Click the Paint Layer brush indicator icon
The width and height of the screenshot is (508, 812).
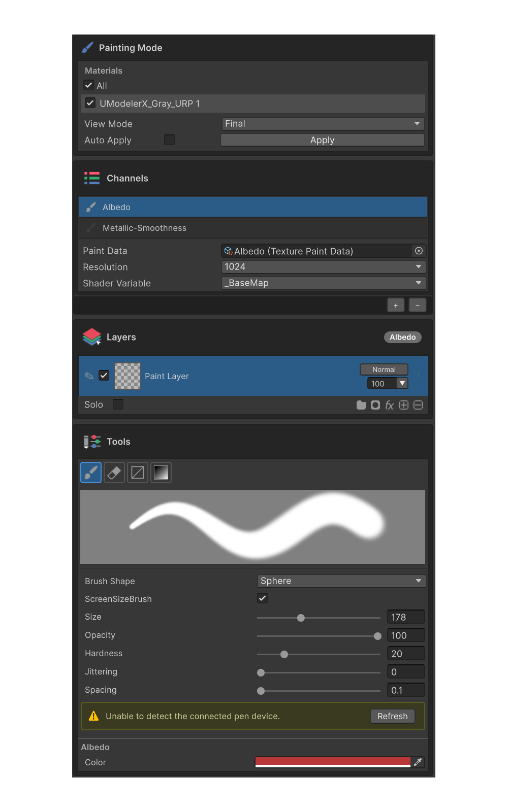click(x=89, y=376)
